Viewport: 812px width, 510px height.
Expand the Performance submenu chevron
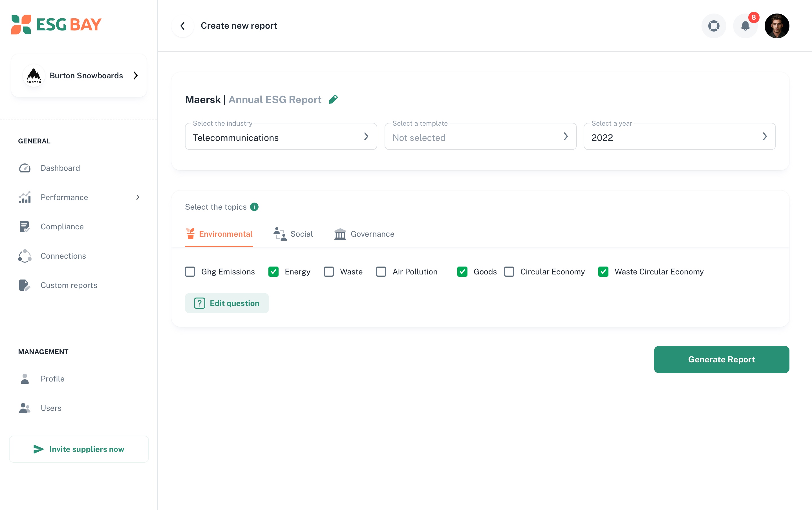[x=138, y=197]
